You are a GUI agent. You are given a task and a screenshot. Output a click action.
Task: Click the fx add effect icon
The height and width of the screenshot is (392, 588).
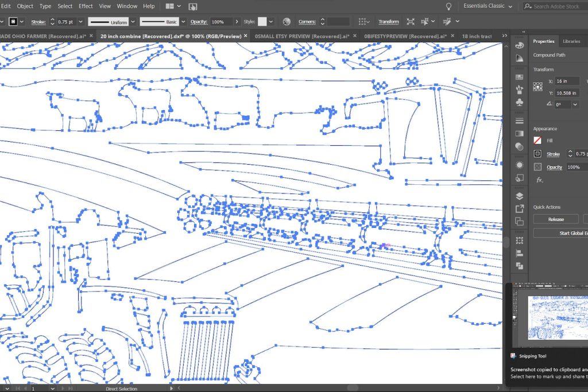click(x=539, y=180)
